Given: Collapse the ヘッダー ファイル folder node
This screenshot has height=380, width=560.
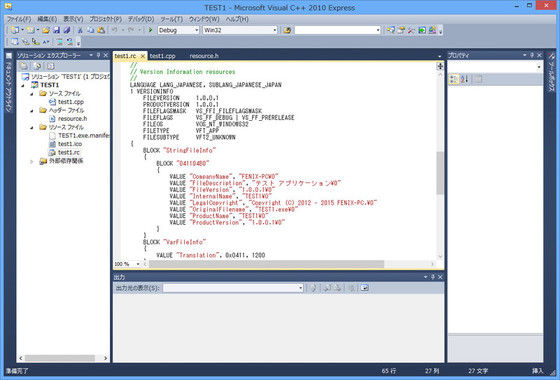Looking at the screenshot, I should [32, 111].
